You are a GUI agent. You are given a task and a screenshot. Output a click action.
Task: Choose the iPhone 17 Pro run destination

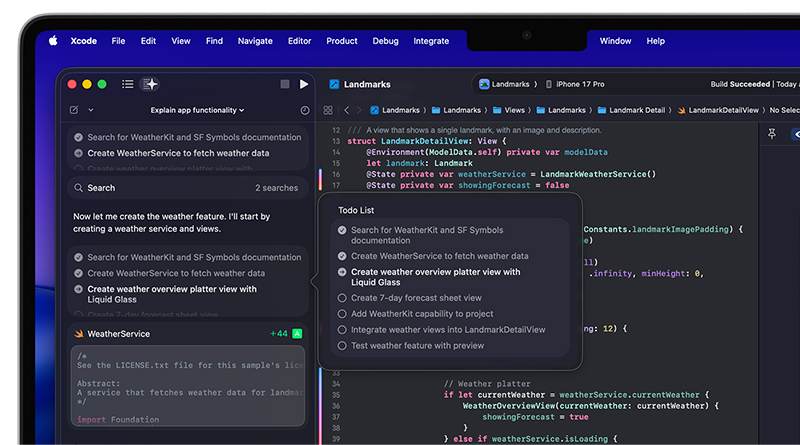[x=575, y=84]
